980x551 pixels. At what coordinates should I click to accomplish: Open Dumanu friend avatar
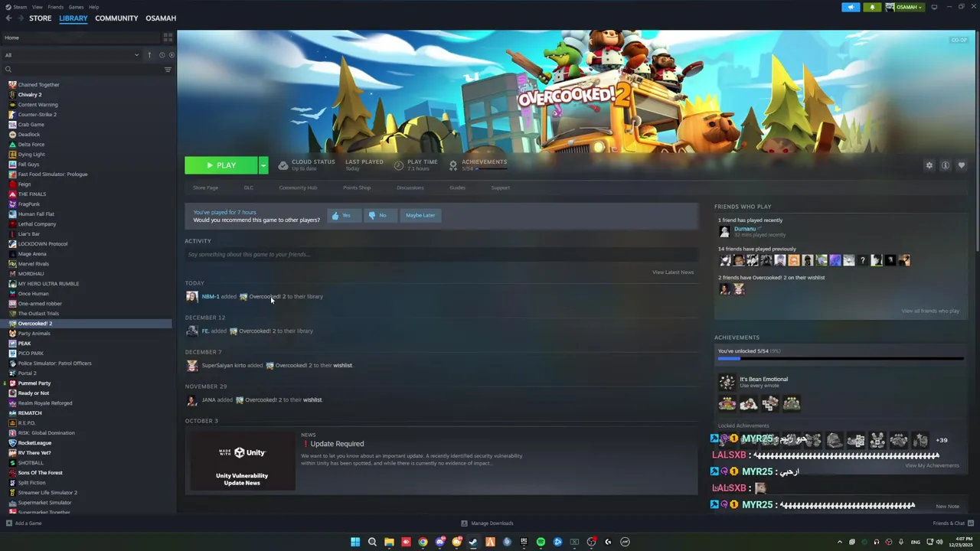[724, 231]
